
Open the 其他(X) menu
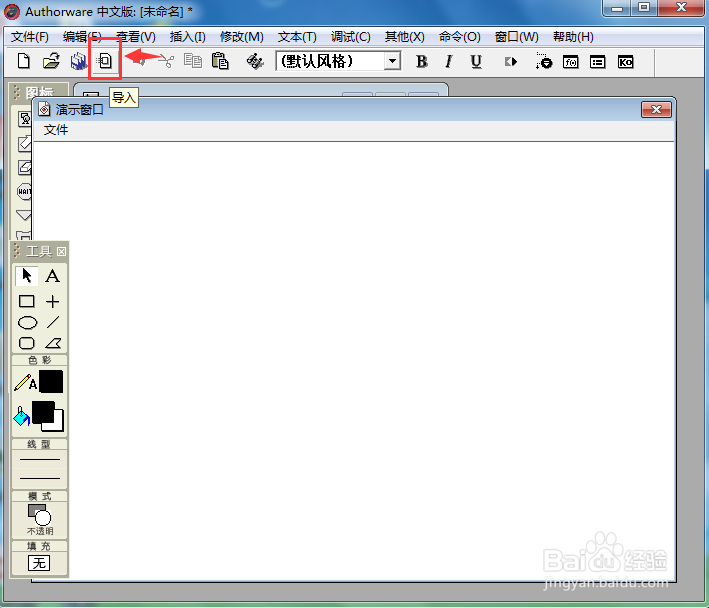[405, 37]
